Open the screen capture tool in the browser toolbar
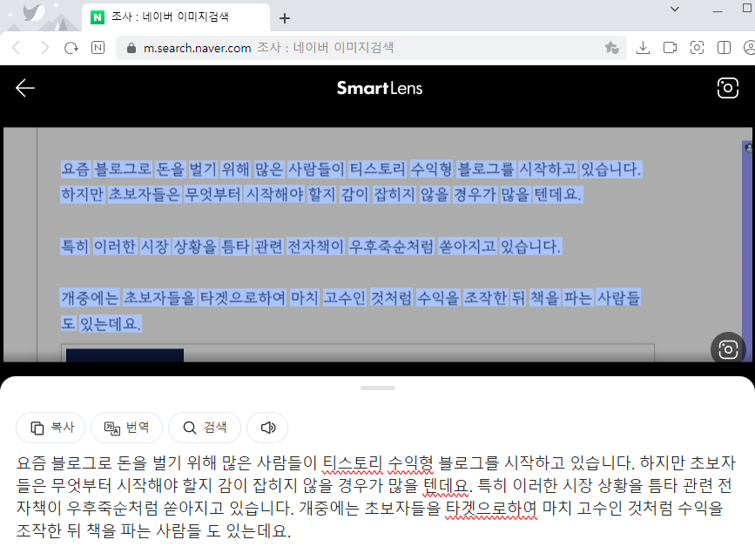This screenshot has height=560, width=755. tap(697, 48)
